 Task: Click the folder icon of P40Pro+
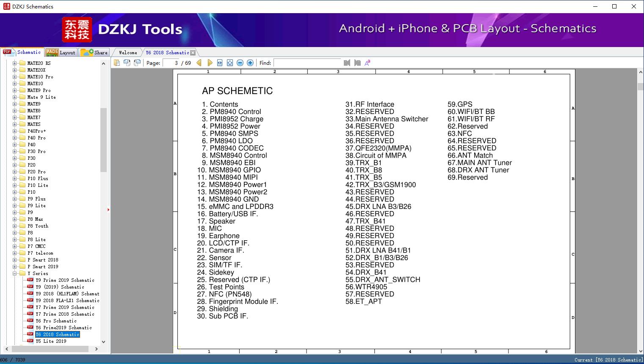coord(22,131)
